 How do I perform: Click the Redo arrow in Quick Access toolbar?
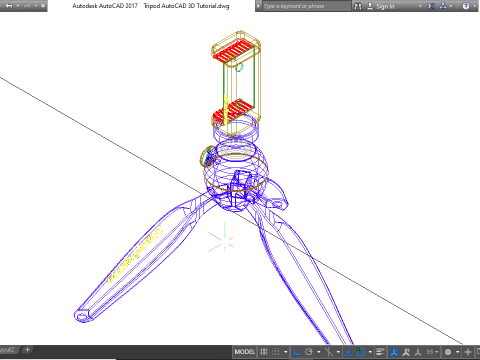27,6
